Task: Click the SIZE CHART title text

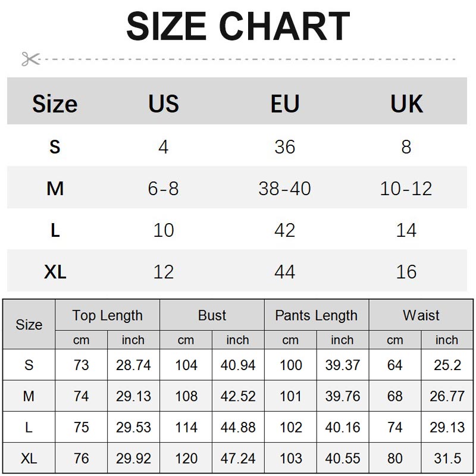Action: tap(238, 26)
